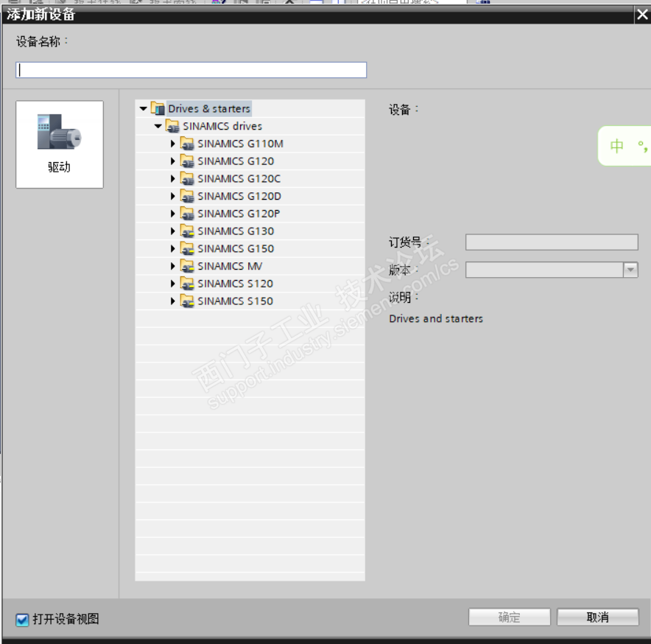Expand the SINAMICS G110M folder arrow

(x=173, y=144)
